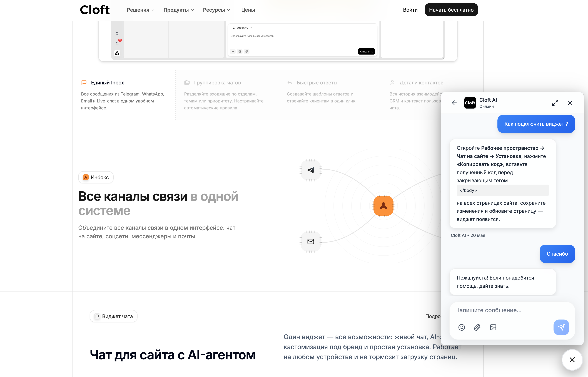Attach a file using paperclip icon in chat

coord(477,327)
